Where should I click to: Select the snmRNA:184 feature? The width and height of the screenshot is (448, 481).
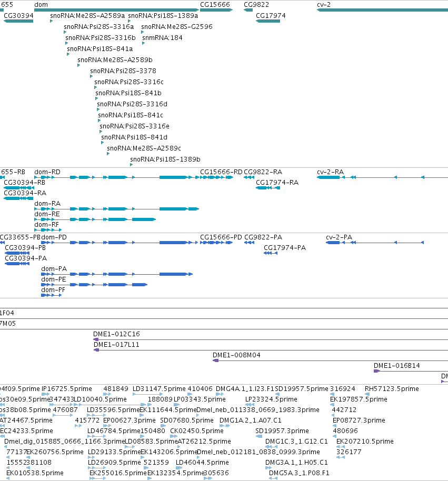coord(162,38)
